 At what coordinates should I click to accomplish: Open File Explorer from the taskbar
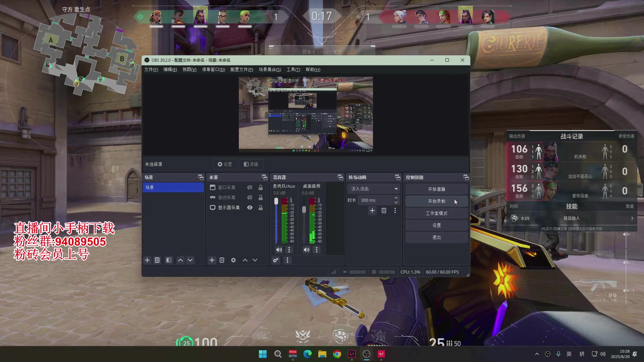tap(322, 354)
